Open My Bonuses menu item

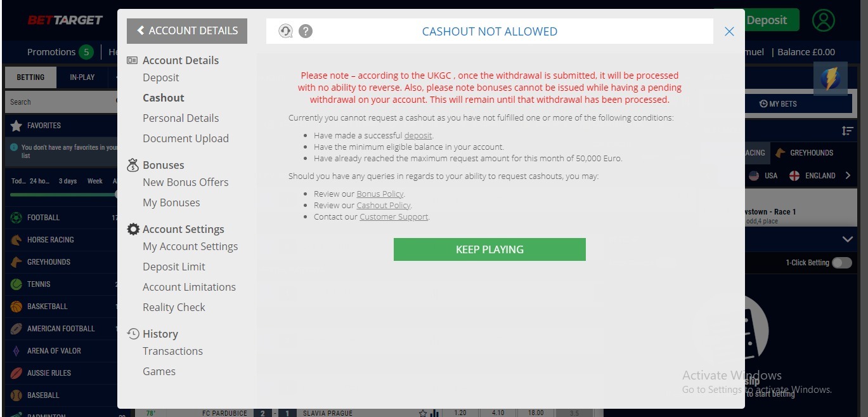point(171,202)
